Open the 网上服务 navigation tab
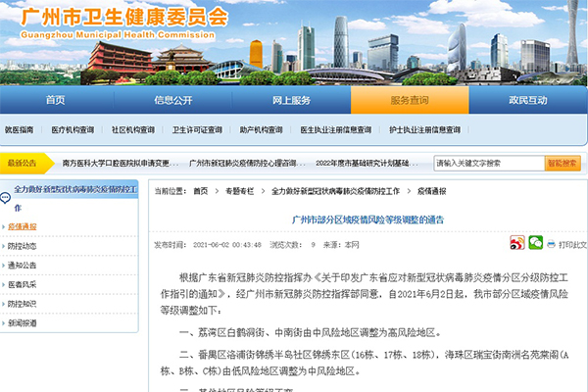Image resolution: width=588 pixels, height=392 pixels. [291, 100]
